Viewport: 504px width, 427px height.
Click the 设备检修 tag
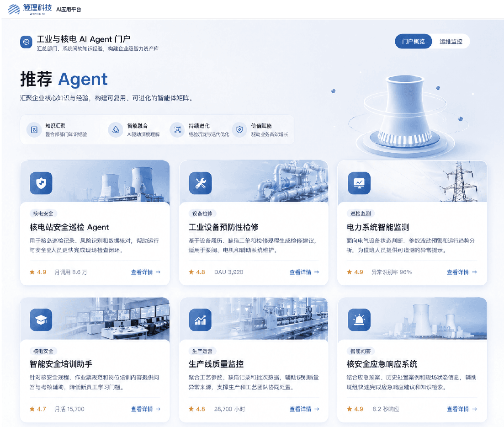pyautogui.click(x=202, y=213)
